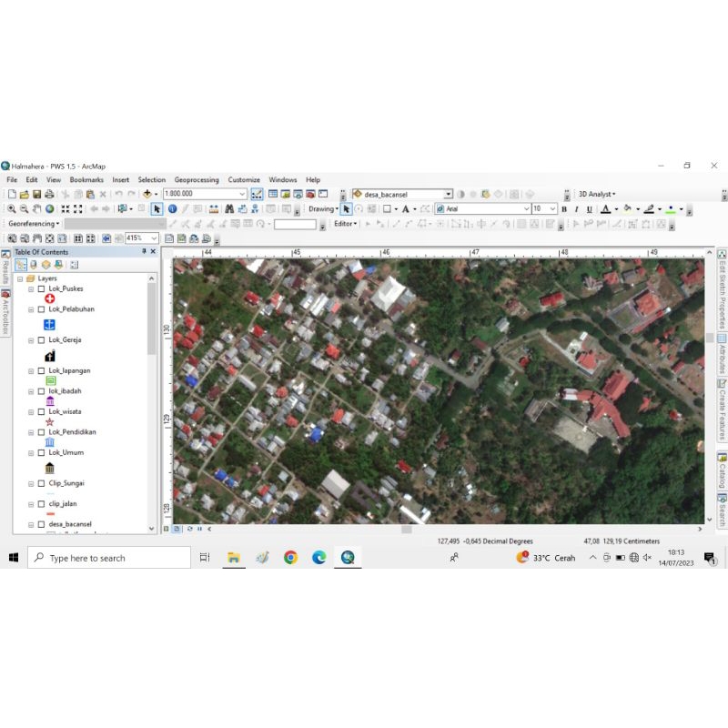Image resolution: width=728 pixels, height=728 pixels.
Task: Select the Pan hand tool
Action: 37,209
